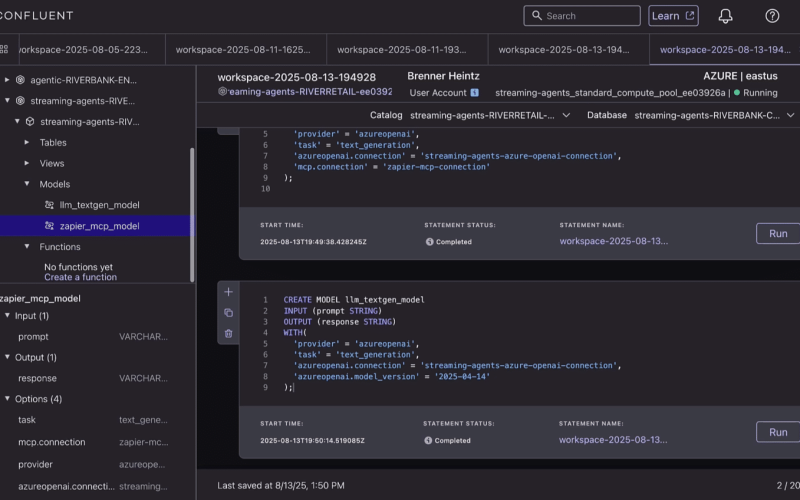
Task: Click the llm_textgen_model model icon
Action: [49, 205]
